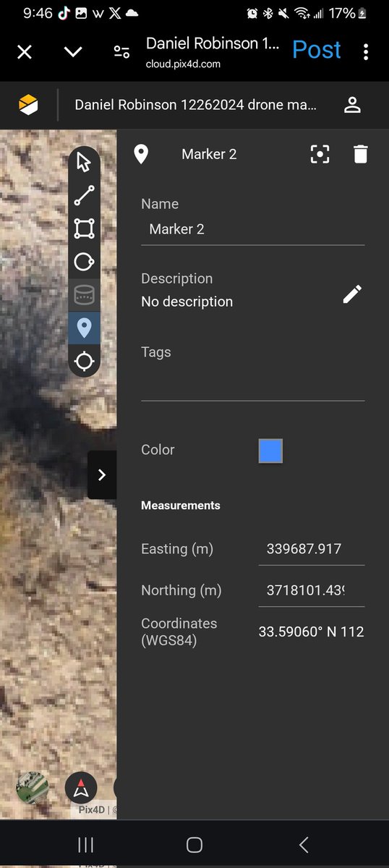Image resolution: width=389 pixels, height=868 pixels.
Task: Edit the description with pencil icon
Action: coord(352,294)
